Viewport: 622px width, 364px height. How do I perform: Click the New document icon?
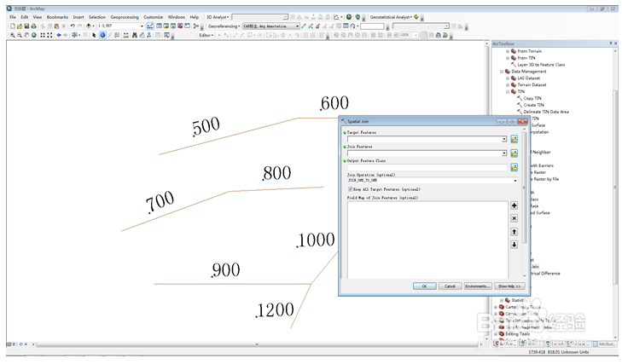(13, 26)
